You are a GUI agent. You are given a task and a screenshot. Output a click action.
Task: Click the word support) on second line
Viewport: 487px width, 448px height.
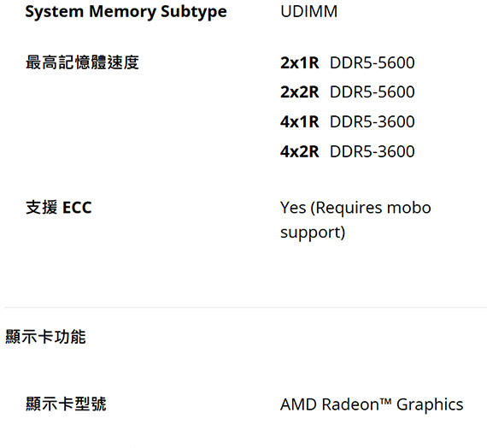313,233
